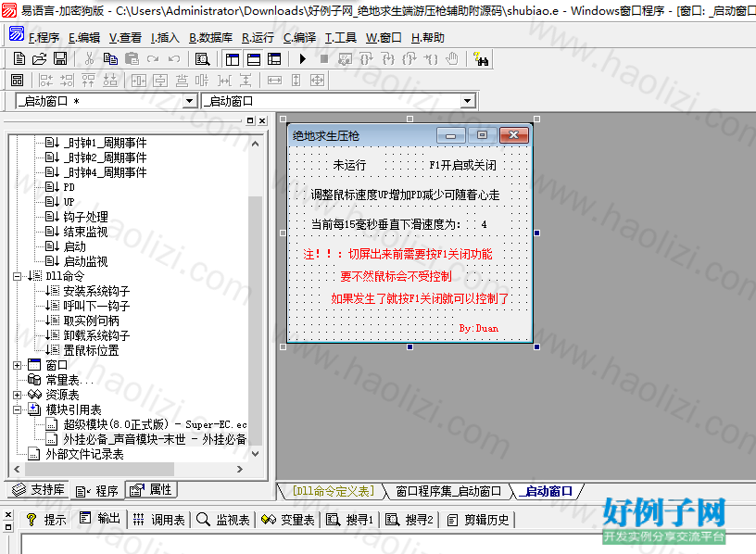Click the Find magnifier toolbar icon
This screenshot has width=756, height=554.
tap(203, 58)
